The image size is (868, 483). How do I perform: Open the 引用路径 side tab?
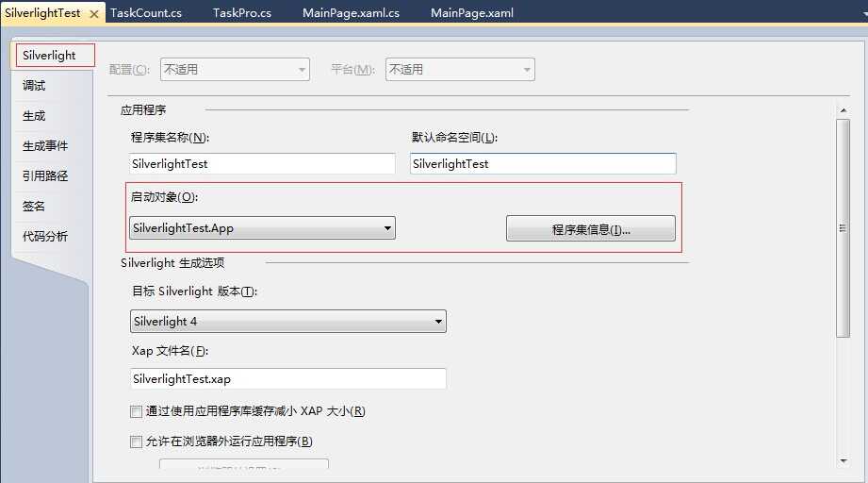click(45, 176)
